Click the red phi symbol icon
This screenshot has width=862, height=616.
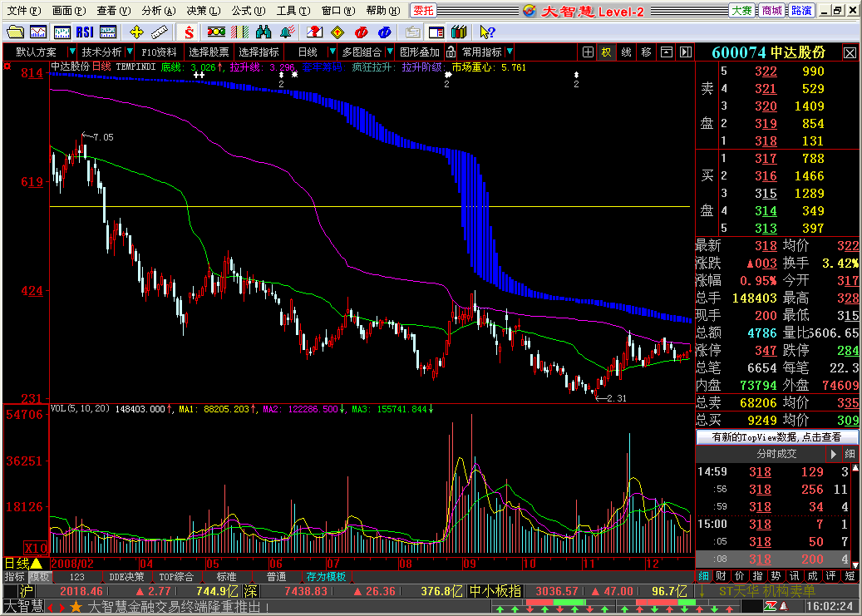362,32
